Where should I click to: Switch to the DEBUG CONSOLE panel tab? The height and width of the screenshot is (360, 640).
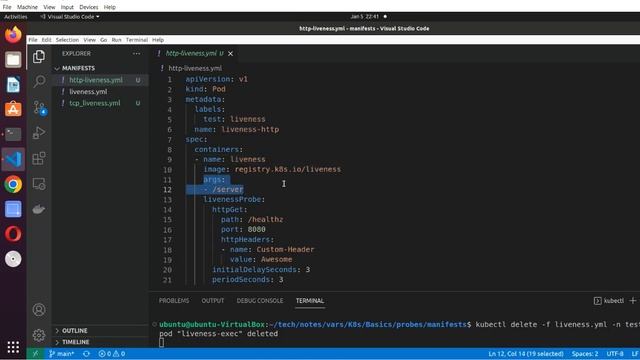tap(260, 301)
